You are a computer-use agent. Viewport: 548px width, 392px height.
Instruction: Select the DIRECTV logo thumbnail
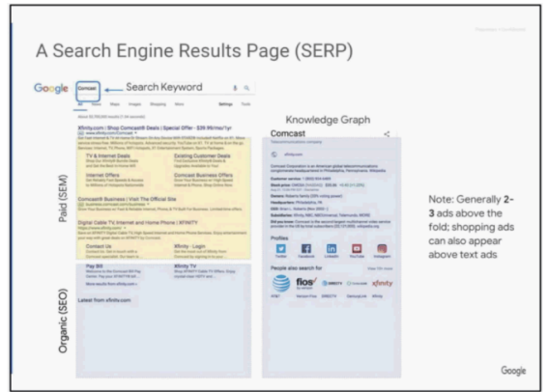pos(332,283)
